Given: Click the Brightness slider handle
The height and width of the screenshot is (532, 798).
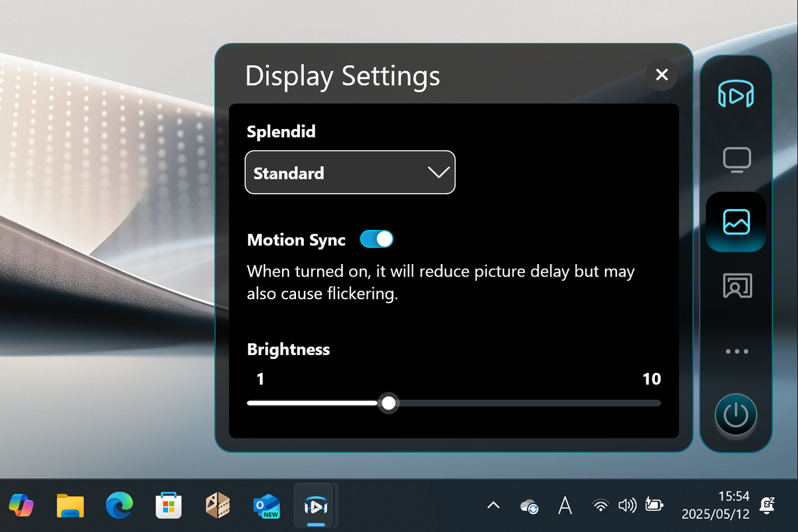Looking at the screenshot, I should (x=388, y=403).
